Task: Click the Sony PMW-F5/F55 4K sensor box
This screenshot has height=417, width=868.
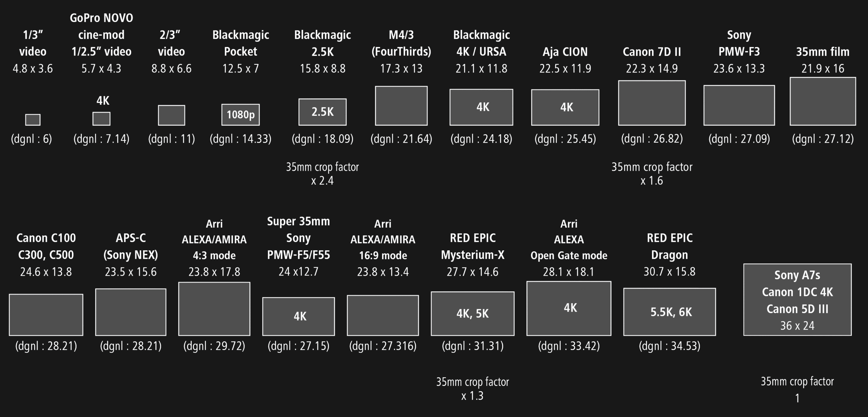Action: [x=299, y=316]
